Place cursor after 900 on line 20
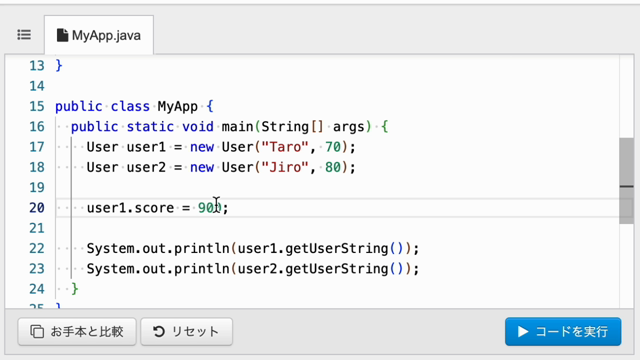Viewport: 640px width, 360px height. click(222, 208)
